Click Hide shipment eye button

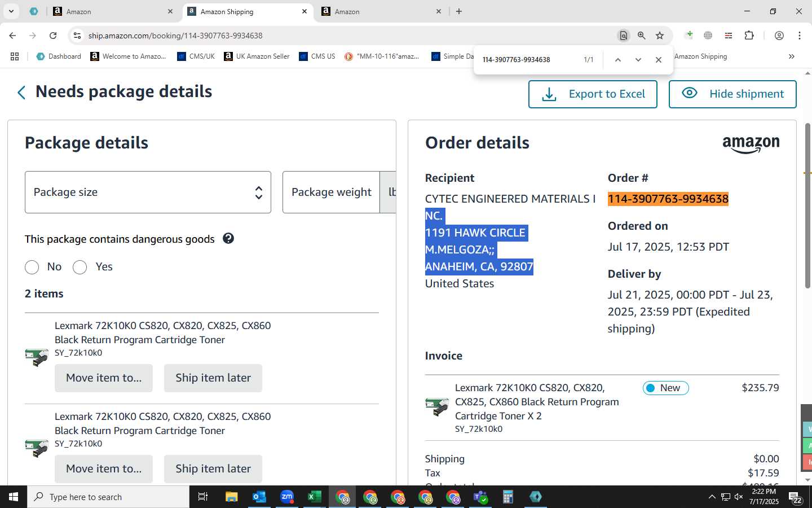732,94
